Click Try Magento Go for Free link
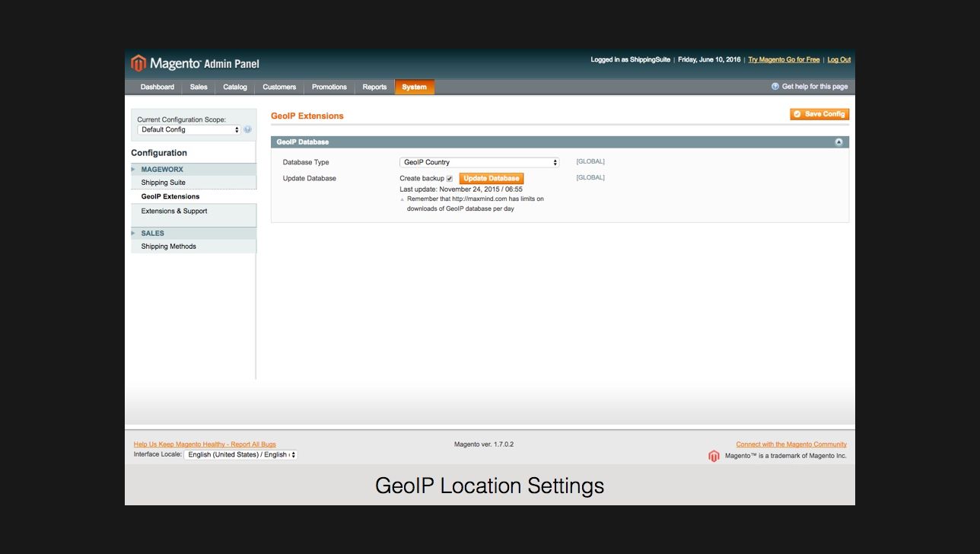The height and width of the screenshot is (554, 980). 784,60
